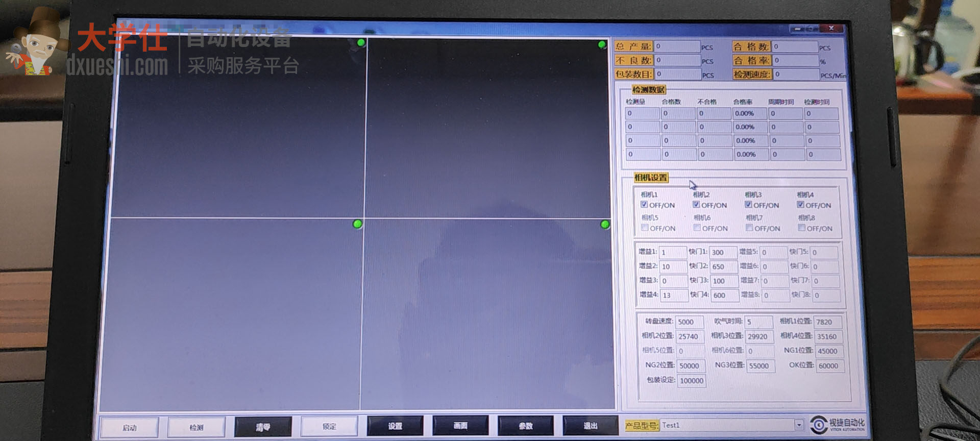Focus the 相机1位置 field showing 7820

click(828, 322)
